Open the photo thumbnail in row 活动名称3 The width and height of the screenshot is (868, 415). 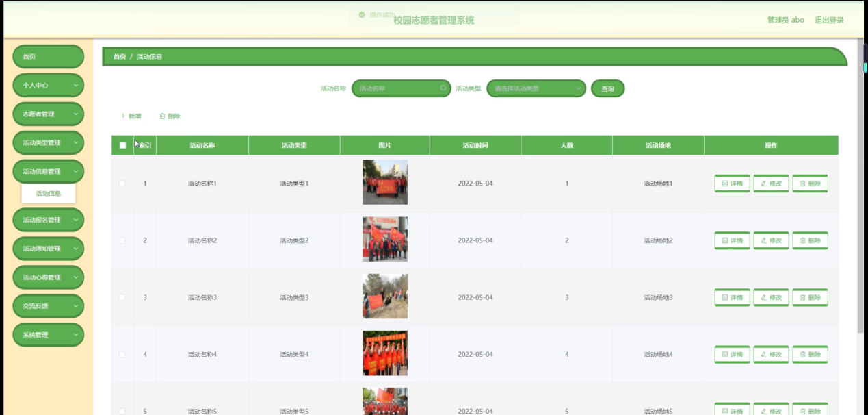coord(385,296)
